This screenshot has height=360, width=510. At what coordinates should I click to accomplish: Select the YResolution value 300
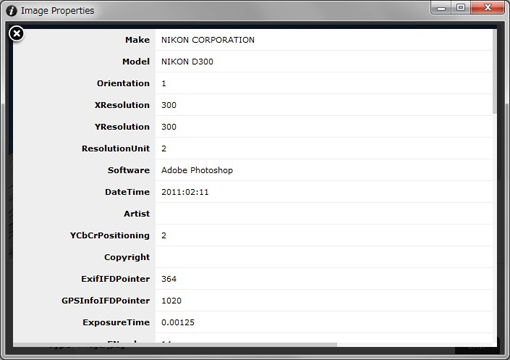point(169,127)
